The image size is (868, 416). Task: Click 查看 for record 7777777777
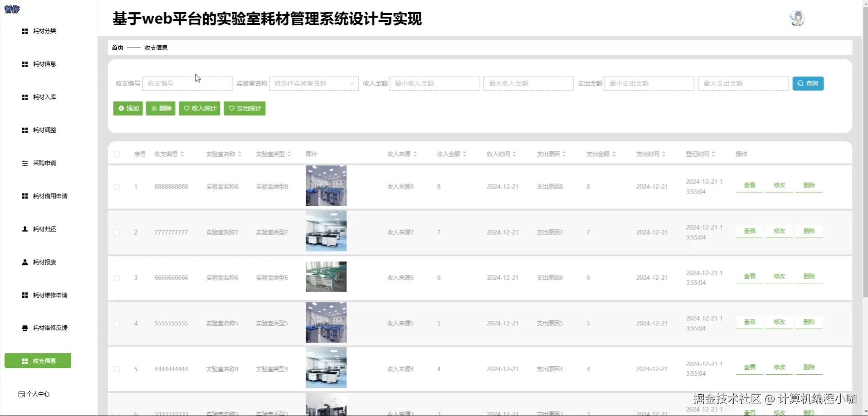pos(750,231)
